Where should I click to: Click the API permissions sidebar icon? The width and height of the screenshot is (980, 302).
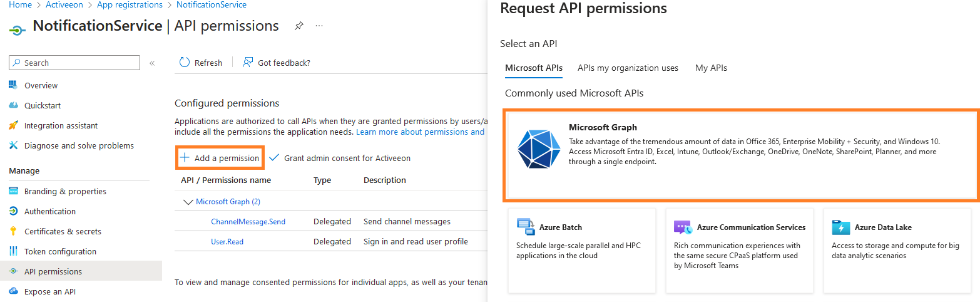point(13,271)
